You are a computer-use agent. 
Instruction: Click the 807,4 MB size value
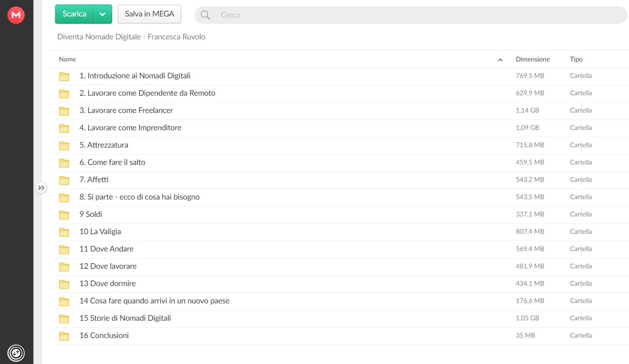tap(530, 232)
